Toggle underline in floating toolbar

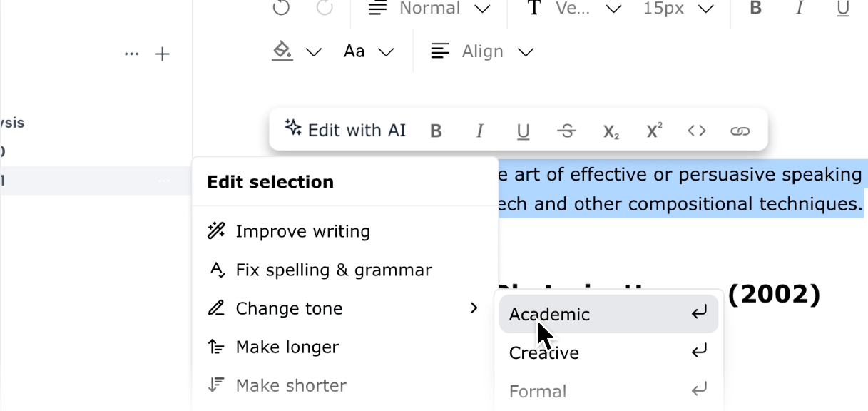pyautogui.click(x=524, y=131)
